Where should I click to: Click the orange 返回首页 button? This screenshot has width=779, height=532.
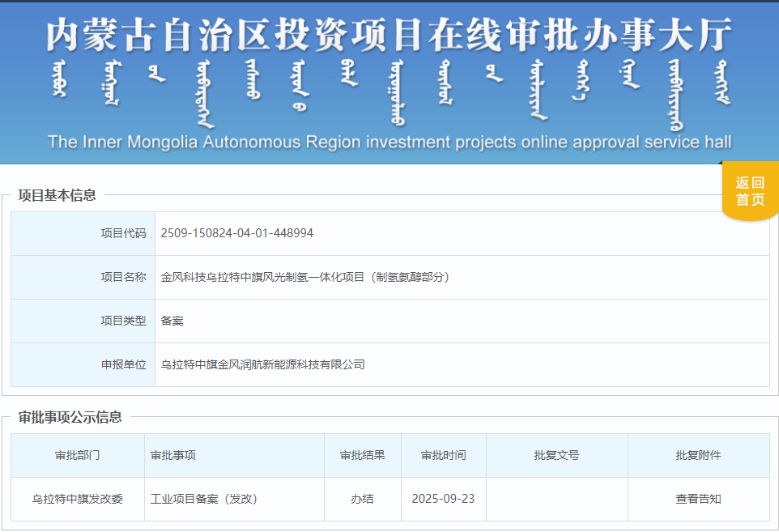click(x=749, y=190)
